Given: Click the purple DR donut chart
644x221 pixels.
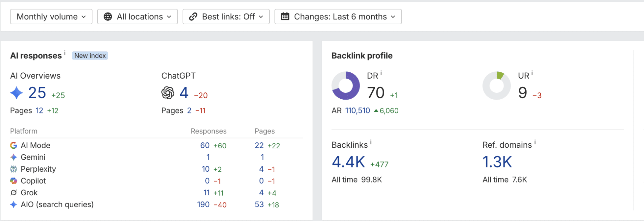Looking at the screenshot, I should pyautogui.click(x=346, y=86).
